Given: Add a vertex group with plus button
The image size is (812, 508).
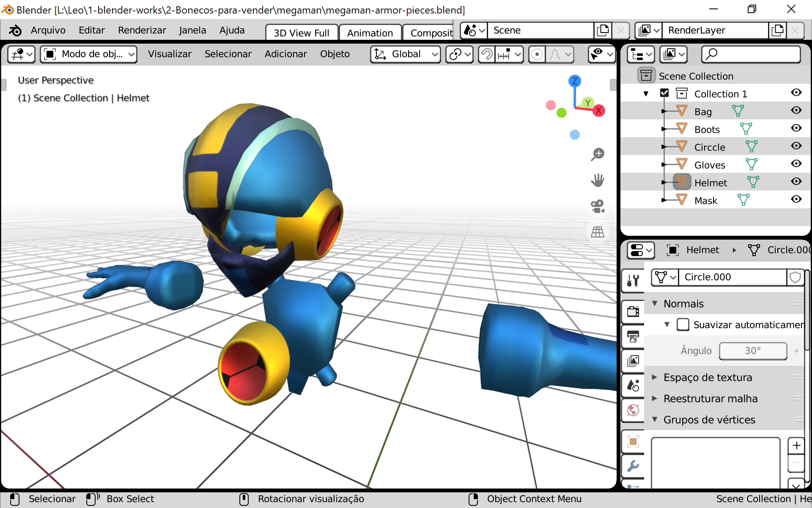Looking at the screenshot, I should click(x=796, y=445).
